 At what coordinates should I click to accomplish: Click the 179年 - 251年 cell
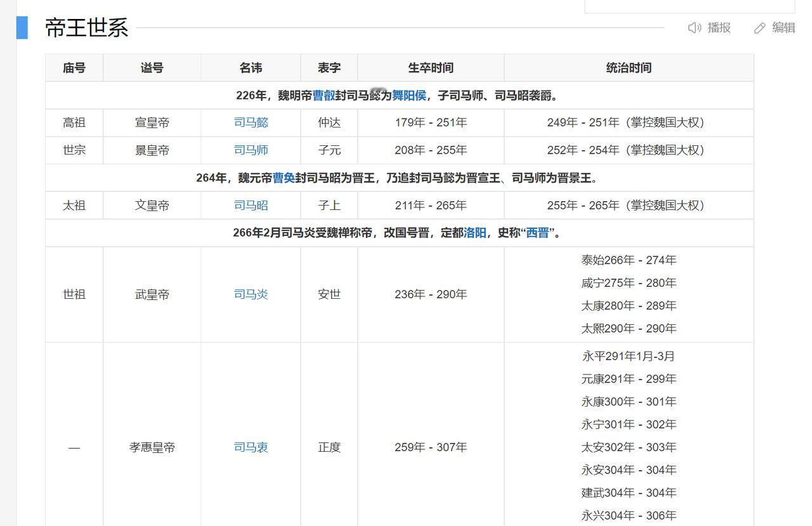[x=431, y=122]
